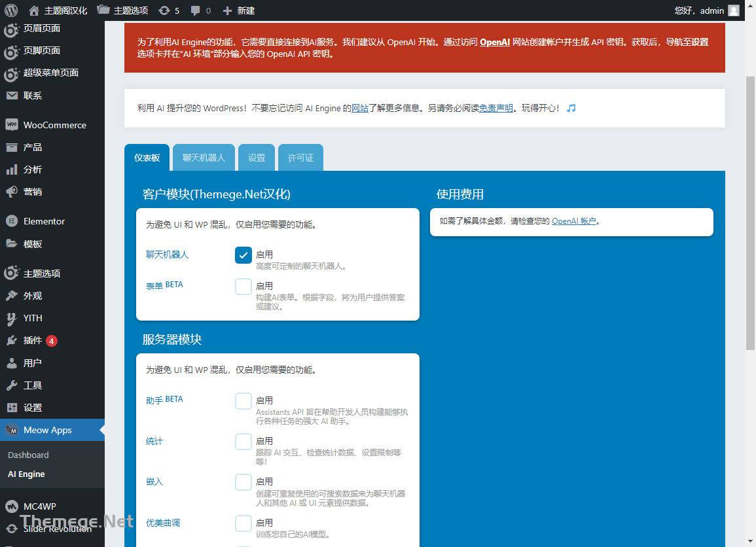Click the music note icon after 玩得开心

pyautogui.click(x=571, y=108)
